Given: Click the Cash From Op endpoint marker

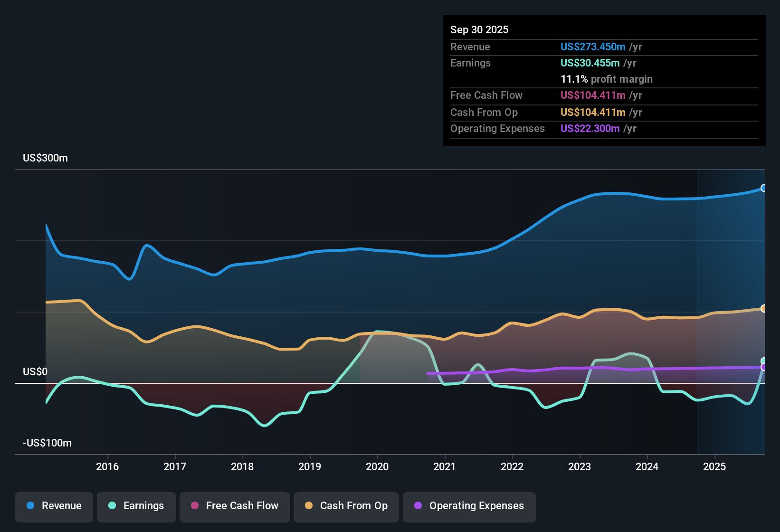Looking at the screenshot, I should point(764,309).
